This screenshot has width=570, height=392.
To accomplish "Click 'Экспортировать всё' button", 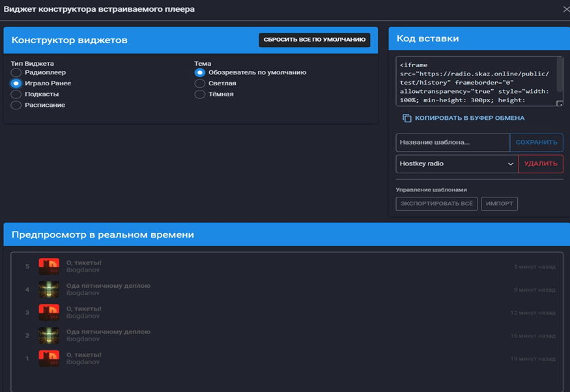I will pyautogui.click(x=436, y=204).
